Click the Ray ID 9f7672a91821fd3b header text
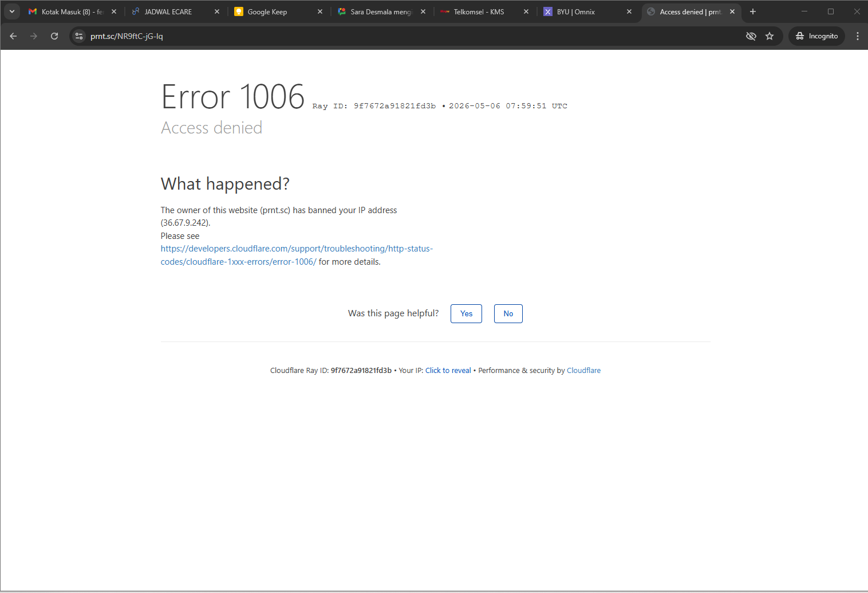868x593 pixels. tap(374, 106)
